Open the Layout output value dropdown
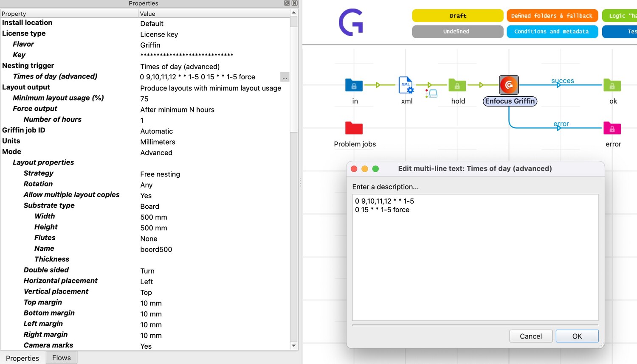Image resolution: width=637 pixels, height=364 pixels. 211,88
